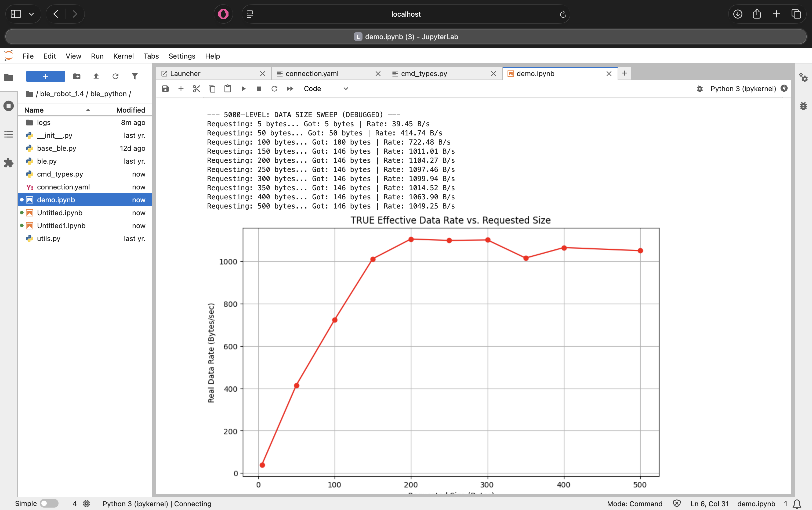Screen dimensions: 812x510
Task: Restart kernel and run all cells
Action: pos(290,89)
